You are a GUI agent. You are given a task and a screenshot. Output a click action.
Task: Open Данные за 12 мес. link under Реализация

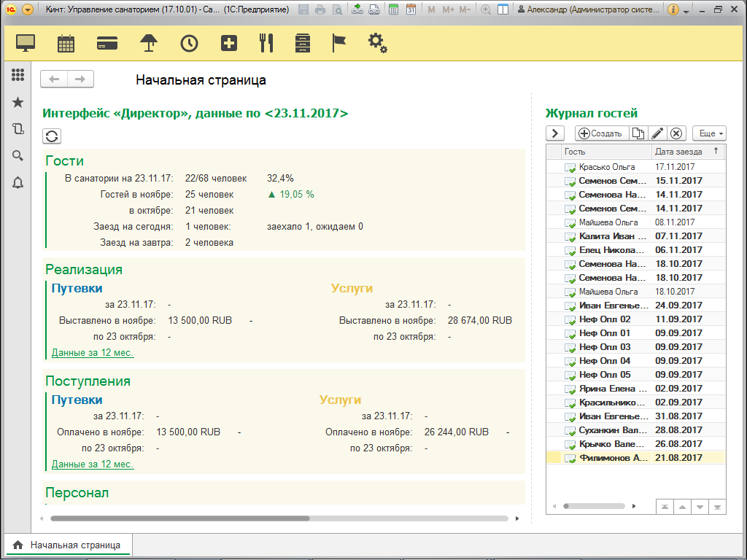[93, 352]
